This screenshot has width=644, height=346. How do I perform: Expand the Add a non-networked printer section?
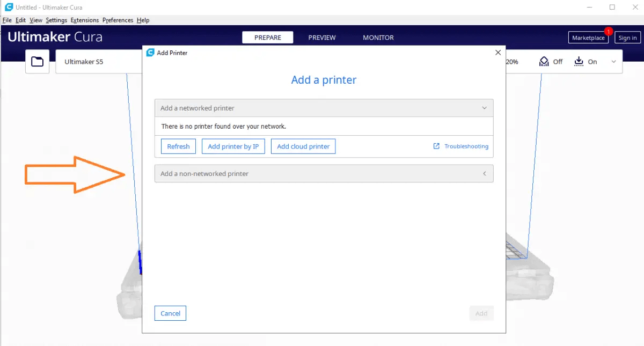(x=324, y=174)
